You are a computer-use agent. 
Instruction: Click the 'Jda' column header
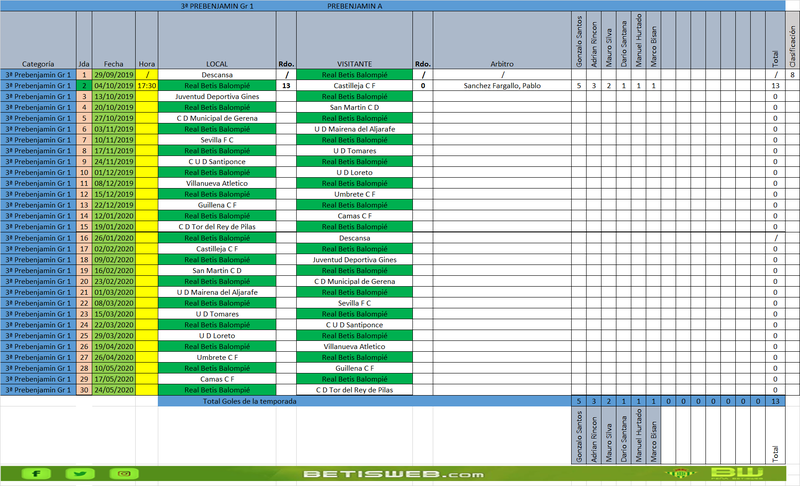84,40
